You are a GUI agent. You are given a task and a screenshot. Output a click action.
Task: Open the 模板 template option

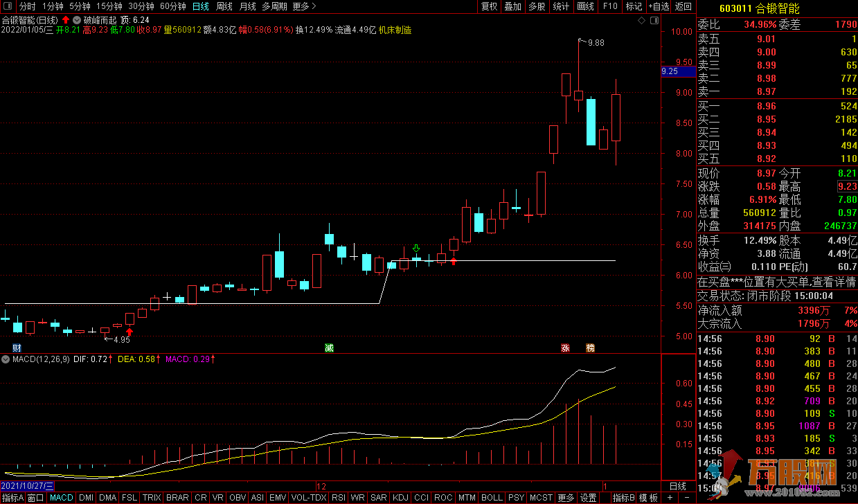tap(648, 498)
